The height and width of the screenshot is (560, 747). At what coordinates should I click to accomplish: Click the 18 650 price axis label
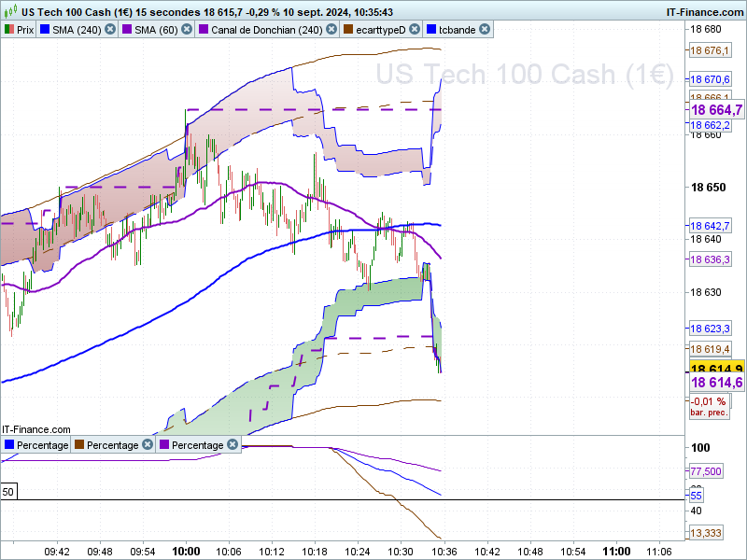coord(709,188)
